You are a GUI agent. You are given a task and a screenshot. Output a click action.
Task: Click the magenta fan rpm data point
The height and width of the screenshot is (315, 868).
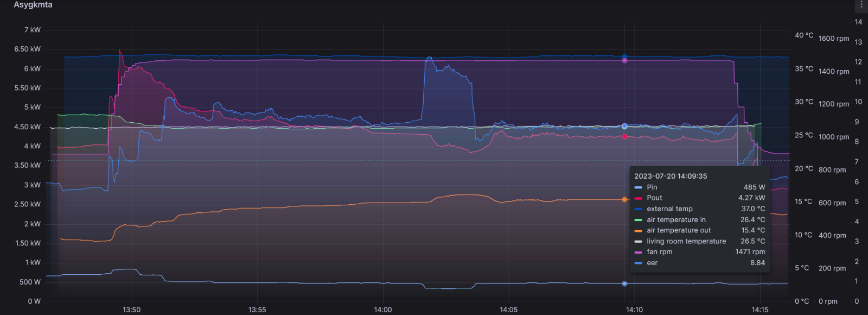[624, 60]
